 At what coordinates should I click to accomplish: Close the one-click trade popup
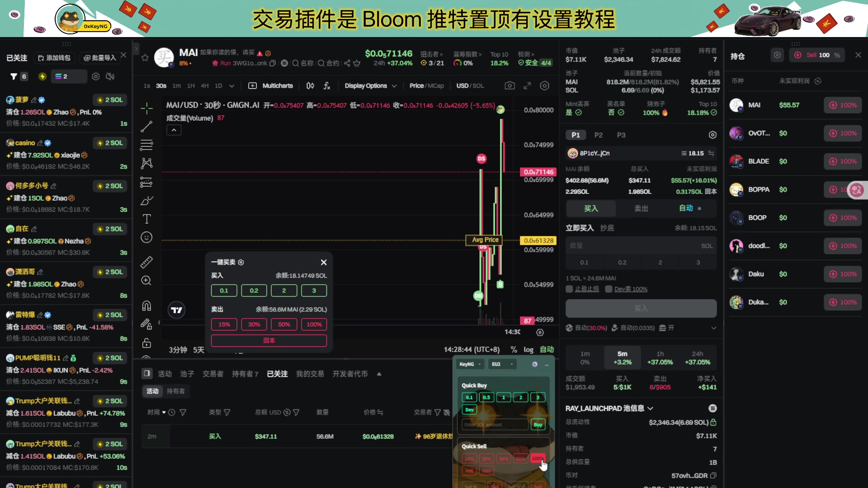324,263
